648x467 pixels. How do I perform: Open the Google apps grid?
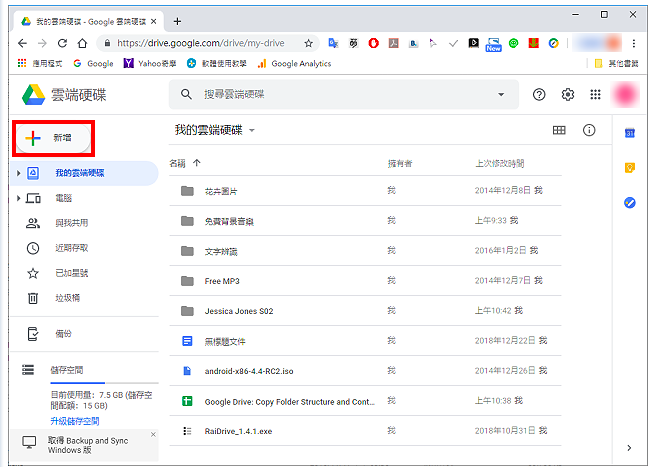click(x=595, y=95)
